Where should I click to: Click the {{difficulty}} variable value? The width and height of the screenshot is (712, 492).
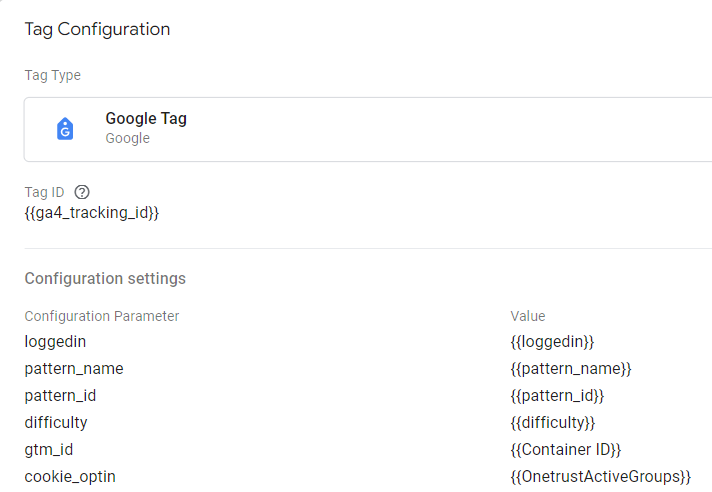[x=553, y=423]
